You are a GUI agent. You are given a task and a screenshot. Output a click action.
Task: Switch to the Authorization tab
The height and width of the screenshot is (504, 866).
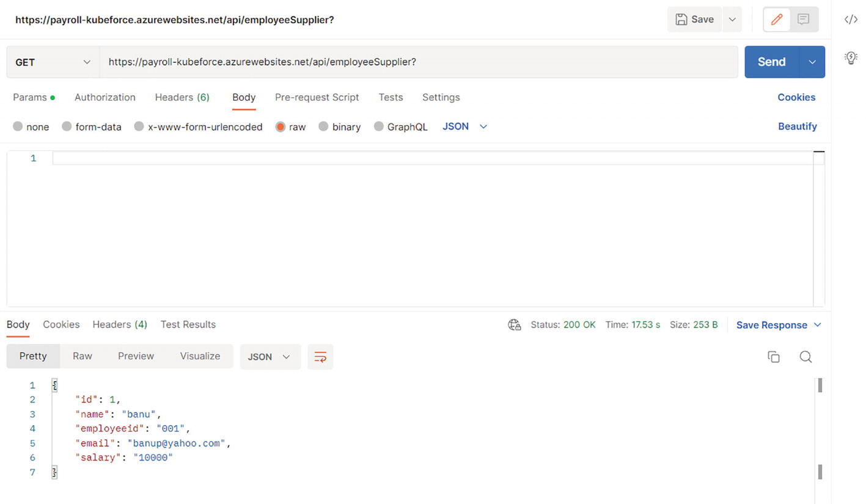coord(105,97)
